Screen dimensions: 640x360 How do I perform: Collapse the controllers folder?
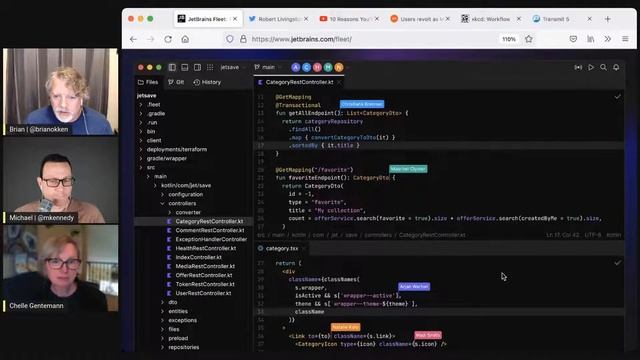pos(162,203)
